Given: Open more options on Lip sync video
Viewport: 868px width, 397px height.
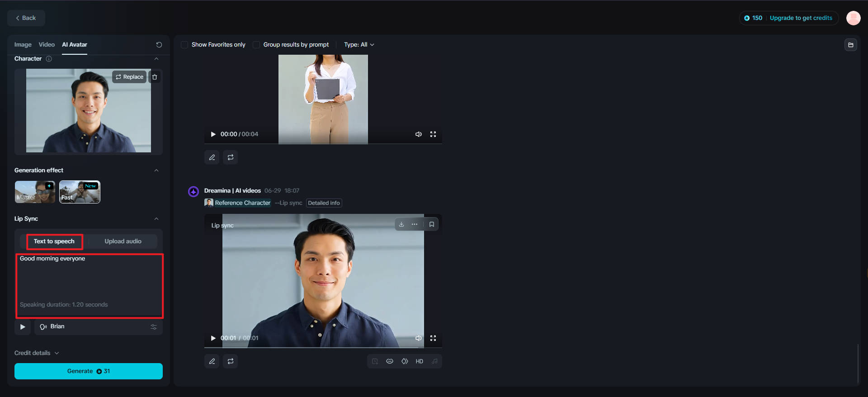Looking at the screenshot, I should click(415, 224).
